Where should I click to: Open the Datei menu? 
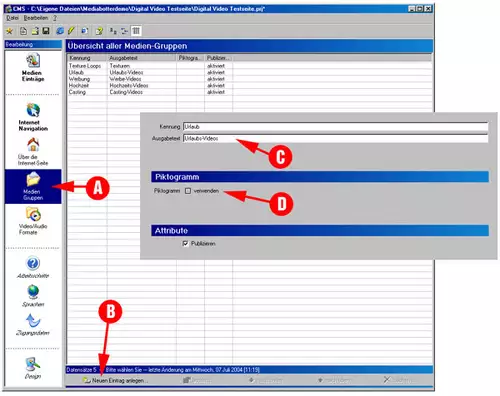12,18
